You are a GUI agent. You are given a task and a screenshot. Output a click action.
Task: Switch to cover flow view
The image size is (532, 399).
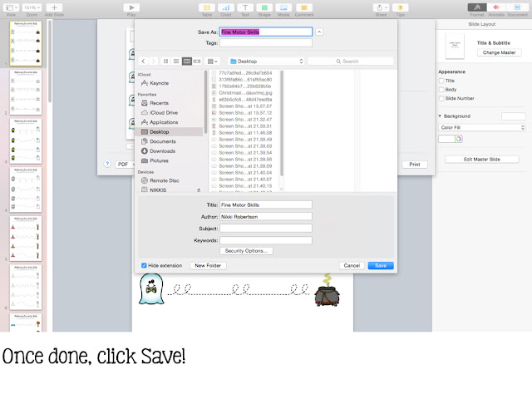pos(197,61)
